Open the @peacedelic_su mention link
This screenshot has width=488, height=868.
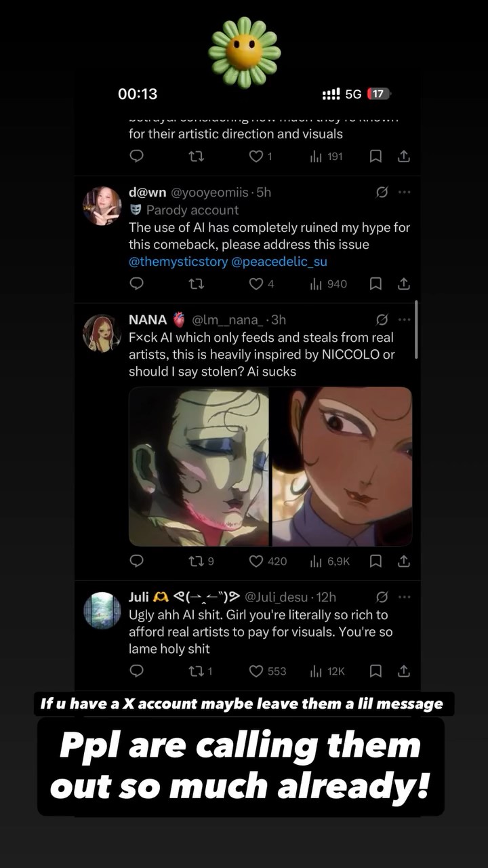tap(279, 262)
